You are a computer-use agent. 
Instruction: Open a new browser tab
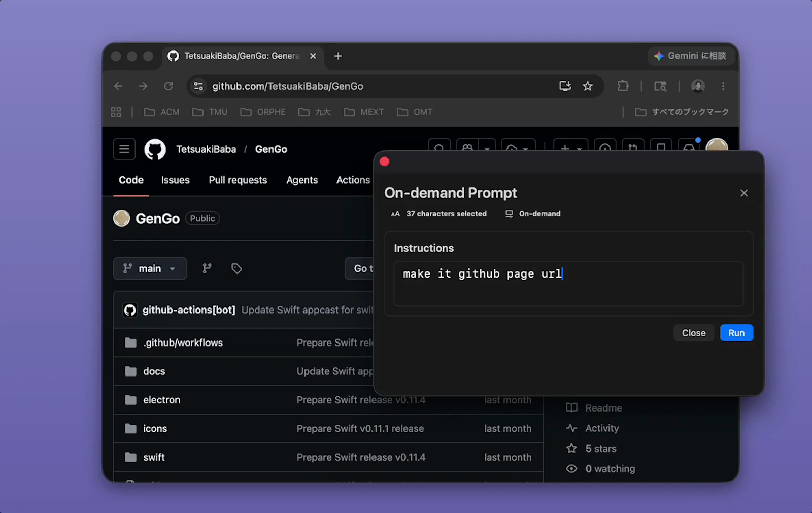338,56
